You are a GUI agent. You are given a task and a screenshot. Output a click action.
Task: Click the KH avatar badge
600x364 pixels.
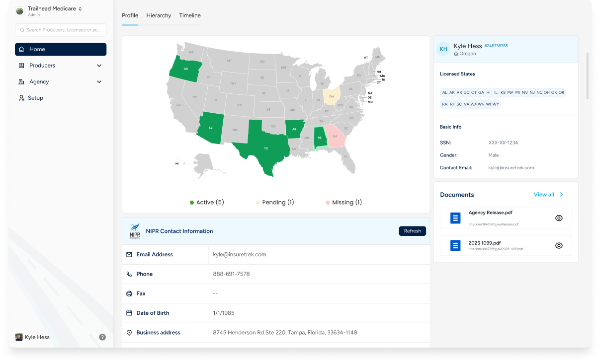coord(443,49)
